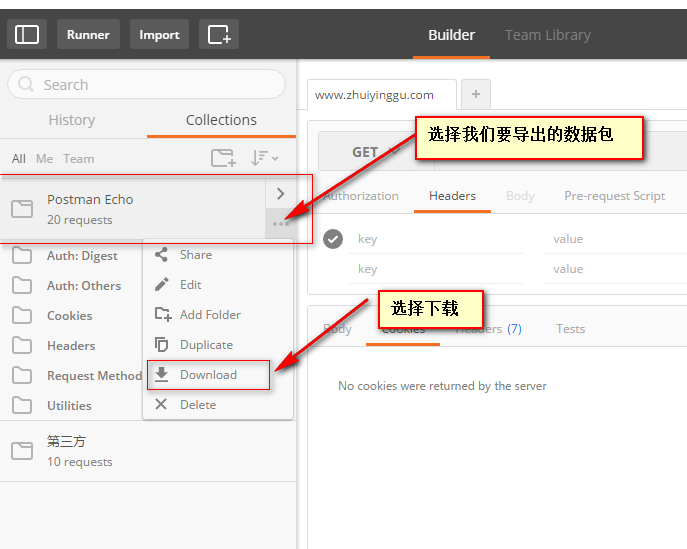The image size is (687, 549).
Task: Filter collections by Team
Action: point(78,159)
